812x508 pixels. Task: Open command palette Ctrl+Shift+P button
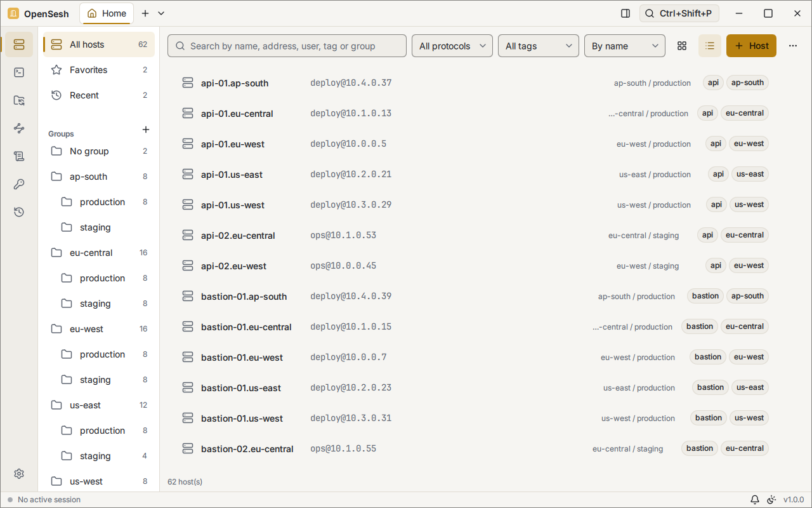(679, 13)
